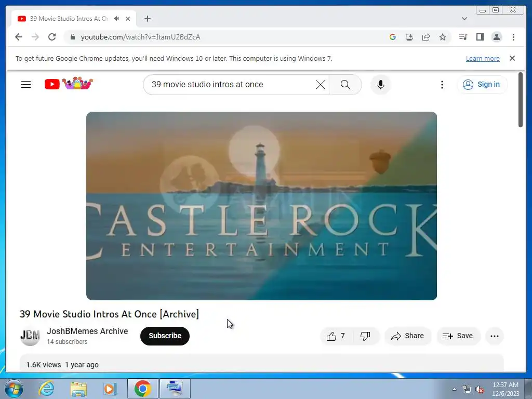Click the page vertical scrollbar
Viewport: 532px width, 399px height.
521,100
